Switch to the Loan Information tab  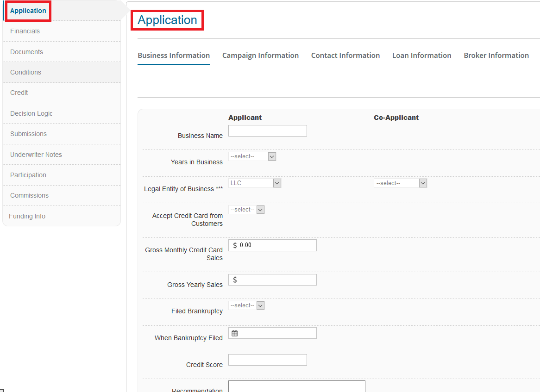point(421,56)
